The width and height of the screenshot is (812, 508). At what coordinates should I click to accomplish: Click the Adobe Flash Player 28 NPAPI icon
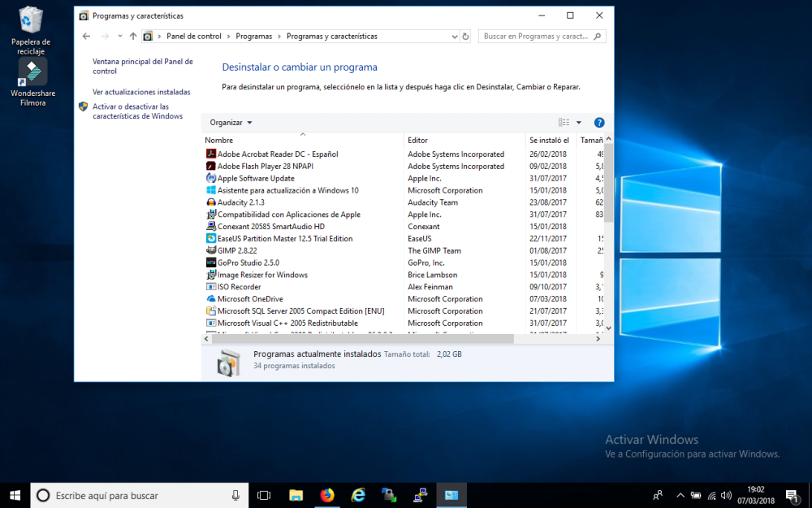coord(211,166)
